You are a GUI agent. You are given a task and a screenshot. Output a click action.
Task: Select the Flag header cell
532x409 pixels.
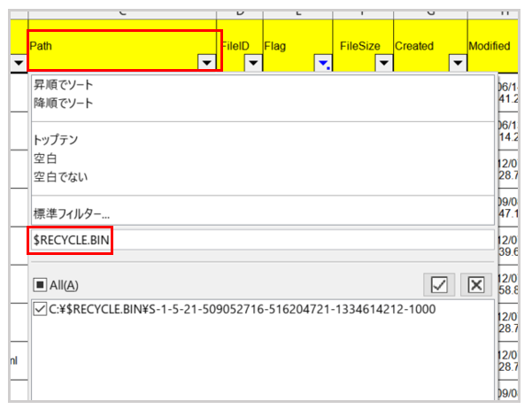pos(298,45)
